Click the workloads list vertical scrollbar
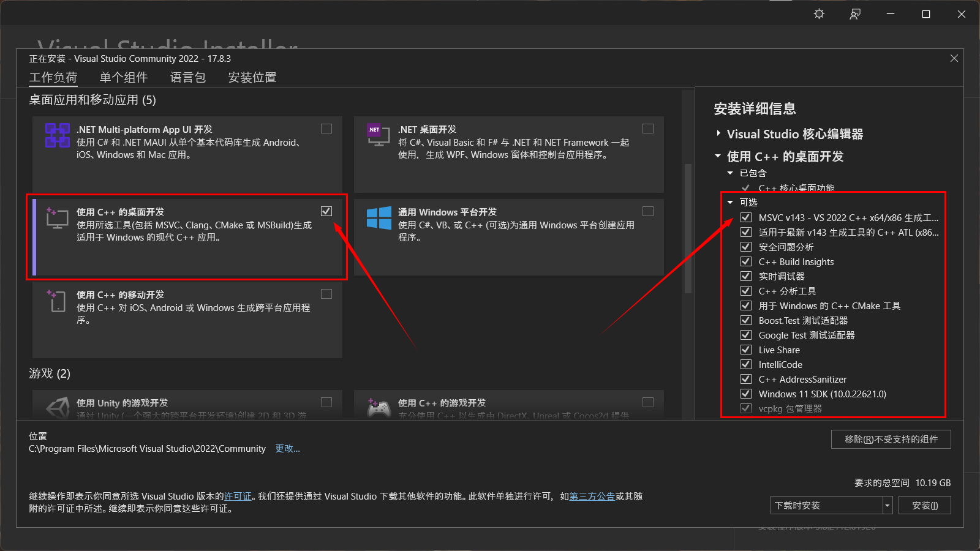 (x=688, y=228)
